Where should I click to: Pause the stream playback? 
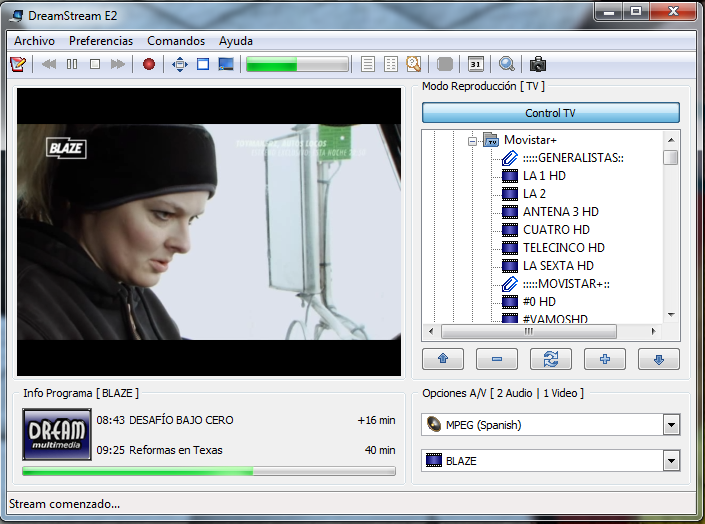[x=72, y=64]
